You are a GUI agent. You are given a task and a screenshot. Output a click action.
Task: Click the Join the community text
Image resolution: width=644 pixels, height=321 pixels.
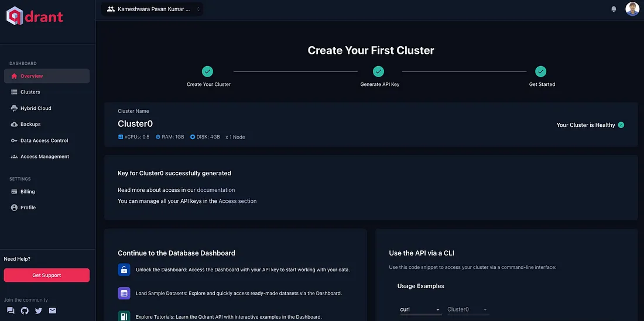(x=26, y=300)
